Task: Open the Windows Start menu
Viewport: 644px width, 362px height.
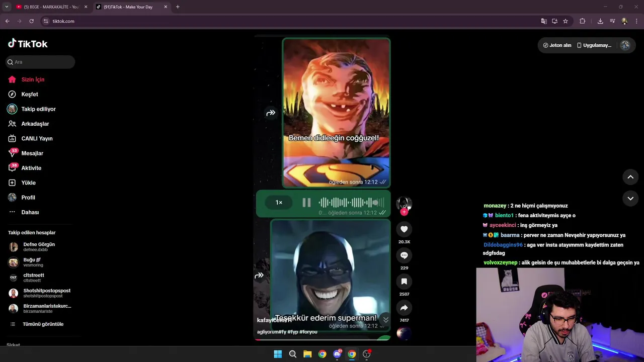Action: (278, 354)
